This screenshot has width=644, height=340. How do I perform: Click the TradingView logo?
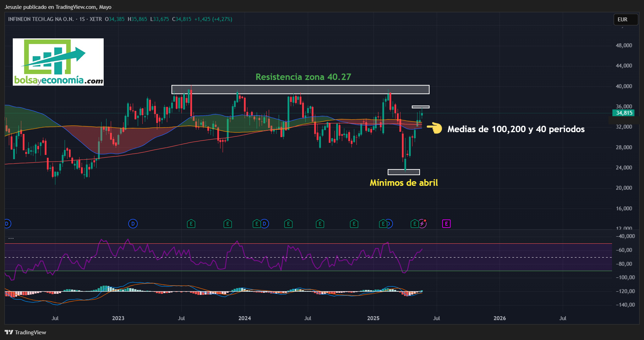pyautogui.click(x=25, y=333)
